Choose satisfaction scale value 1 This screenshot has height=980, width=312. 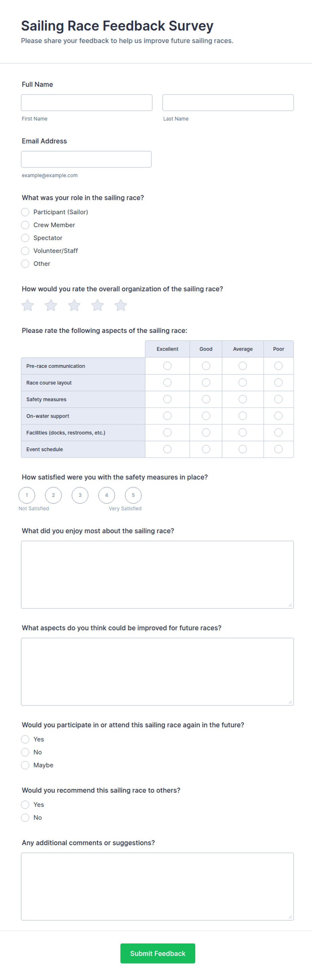click(27, 495)
